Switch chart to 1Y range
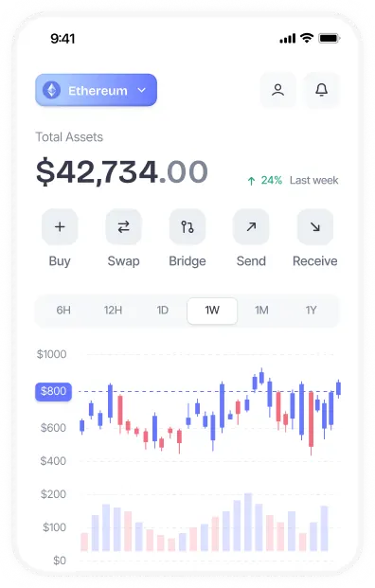375x588 pixels. tap(312, 311)
